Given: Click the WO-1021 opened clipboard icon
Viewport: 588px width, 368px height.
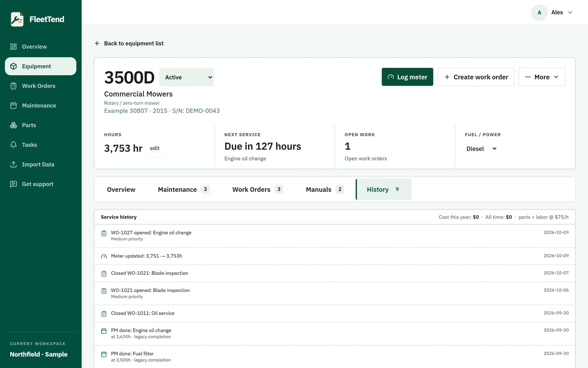Looking at the screenshot, I should (x=104, y=291).
